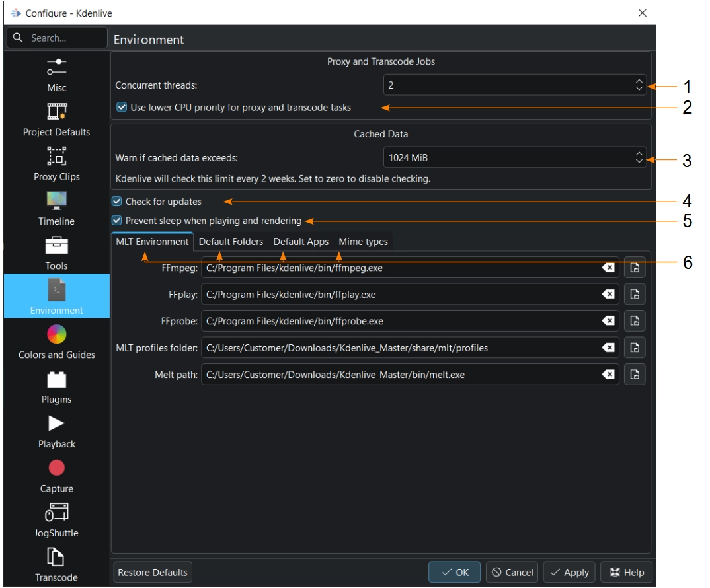Toggle Prevent sleep when playing and rendering
The height and width of the screenshot is (588, 710).
tap(117, 221)
